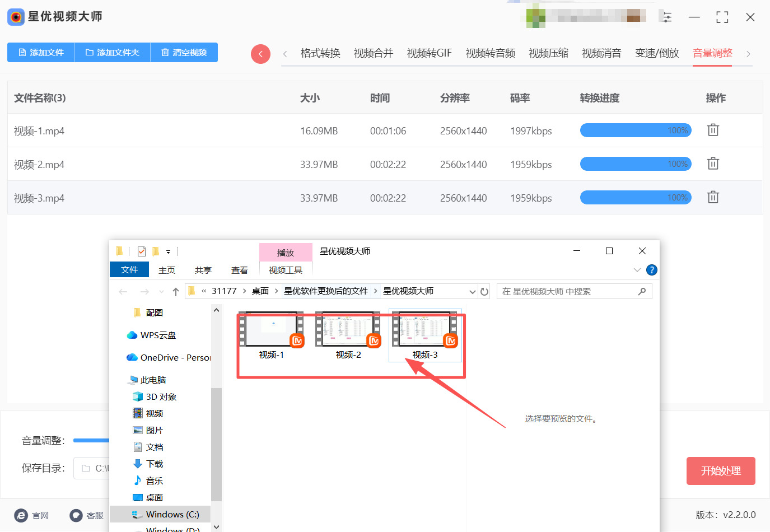Viewport: 770px width, 532px height.
Task: Click the 音量调整 volume slider
Action: point(91,440)
